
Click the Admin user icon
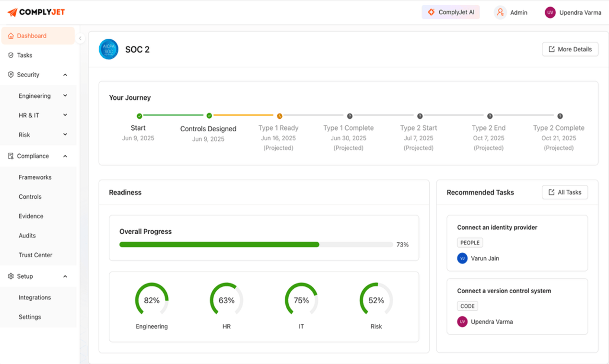tap(500, 12)
